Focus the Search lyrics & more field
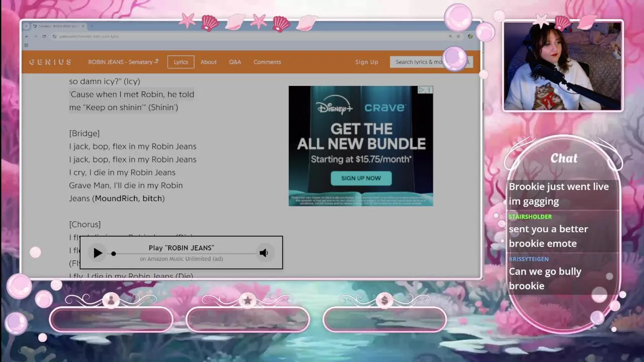The height and width of the screenshot is (362, 644). coord(431,62)
